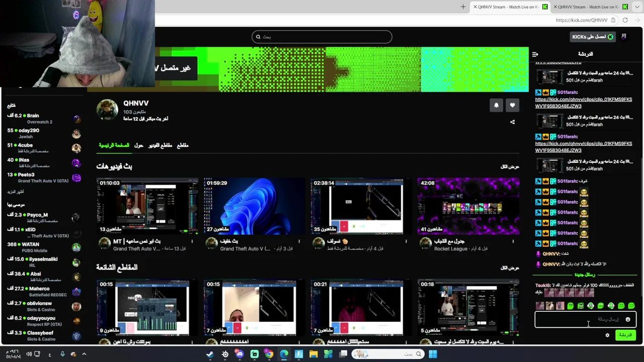Open the emoji picker in the chat input

click(627, 319)
